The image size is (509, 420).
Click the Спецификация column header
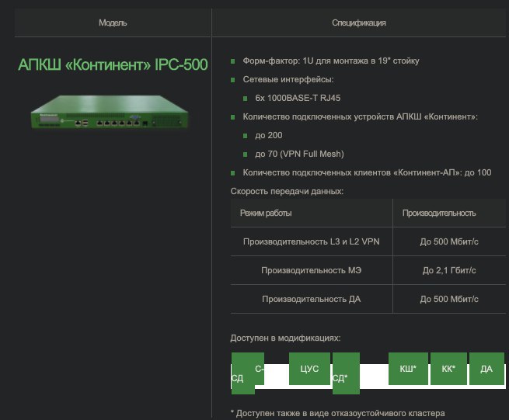[x=359, y=23]
